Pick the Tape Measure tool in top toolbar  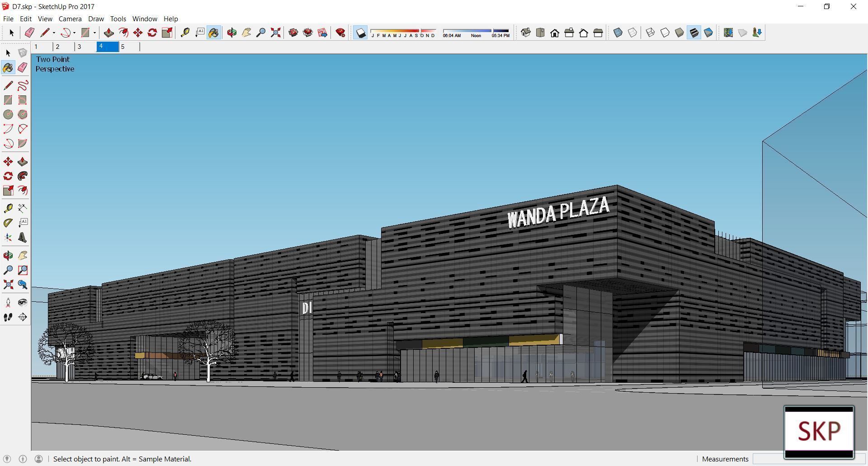point(184,33)
